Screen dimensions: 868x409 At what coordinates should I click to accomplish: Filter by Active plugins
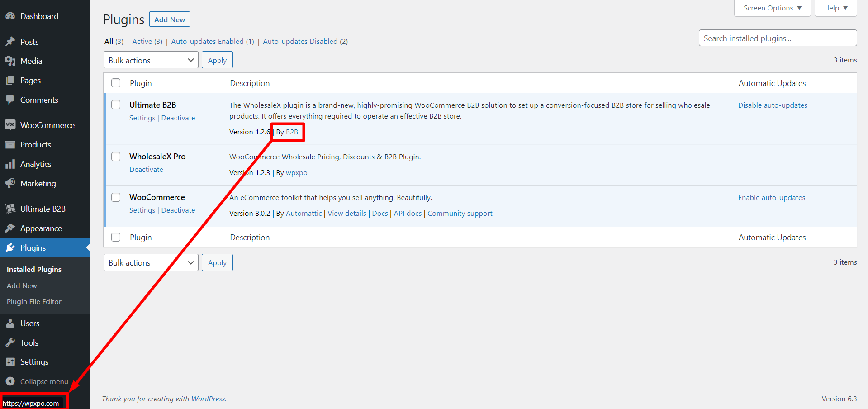142,41
